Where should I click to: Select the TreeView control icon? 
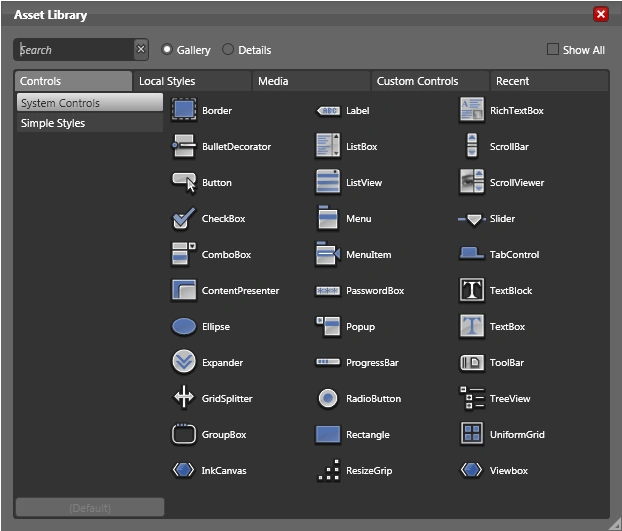point(472,397)
